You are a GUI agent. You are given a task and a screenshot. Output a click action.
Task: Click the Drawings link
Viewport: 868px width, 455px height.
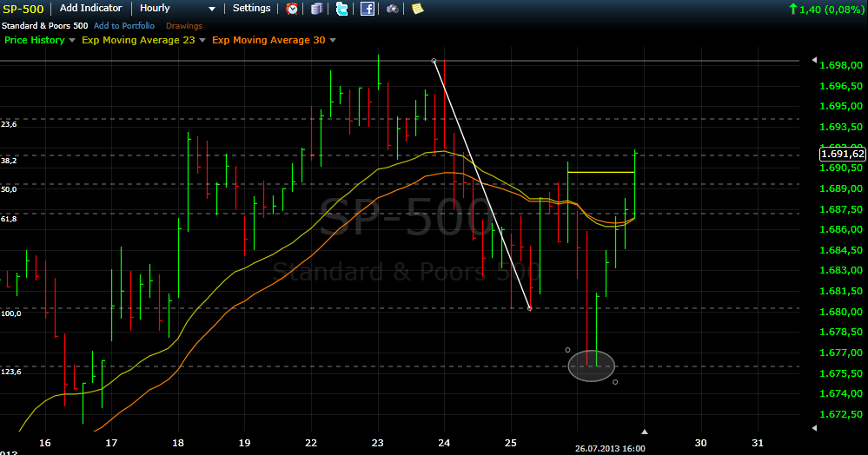point(184,26)
